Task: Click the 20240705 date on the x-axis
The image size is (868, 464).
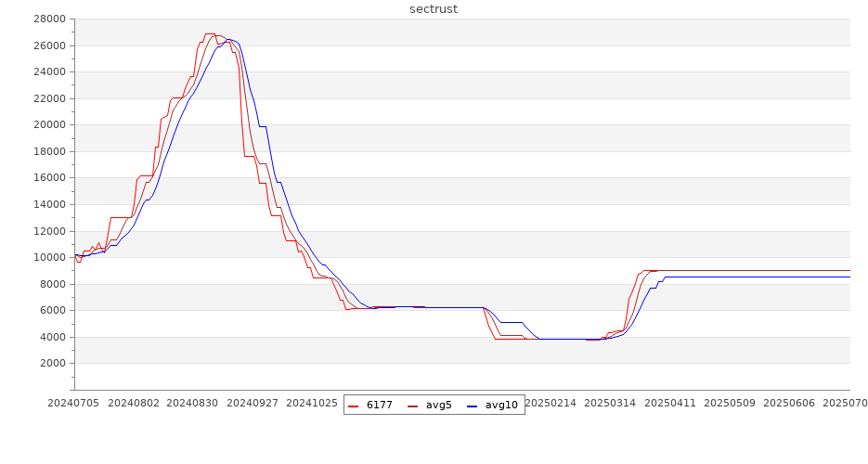Action: click(x=74, y=404)
